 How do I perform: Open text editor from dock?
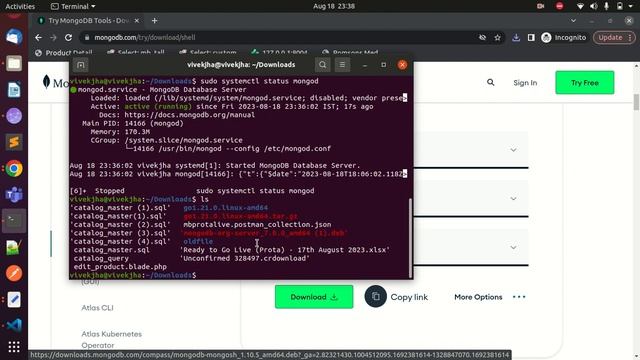[14, 299]
